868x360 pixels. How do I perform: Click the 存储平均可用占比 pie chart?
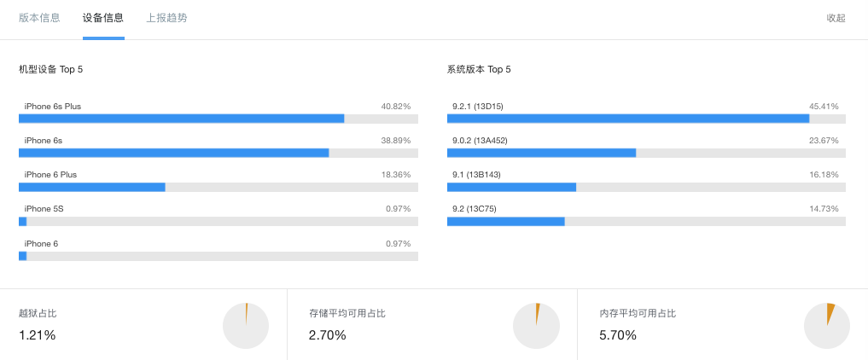536,325
